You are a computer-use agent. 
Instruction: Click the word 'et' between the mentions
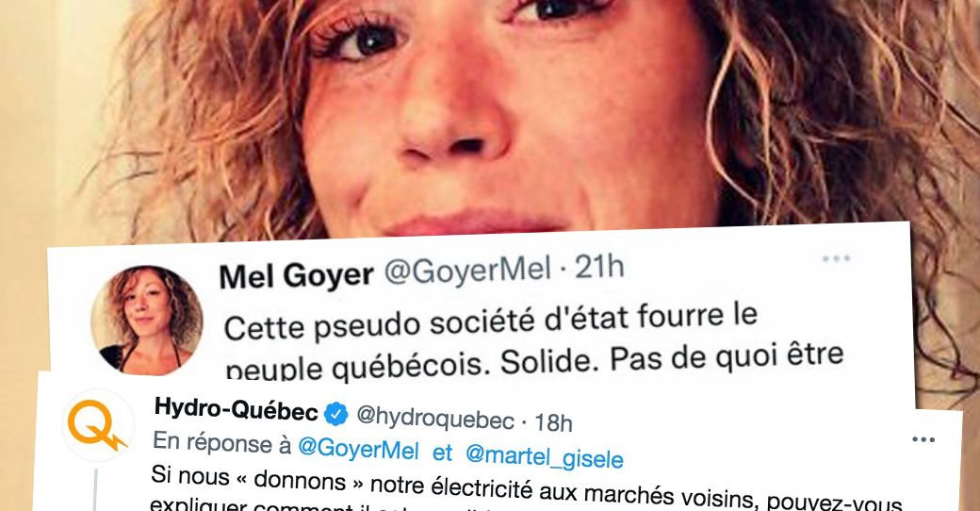[442, 453]
